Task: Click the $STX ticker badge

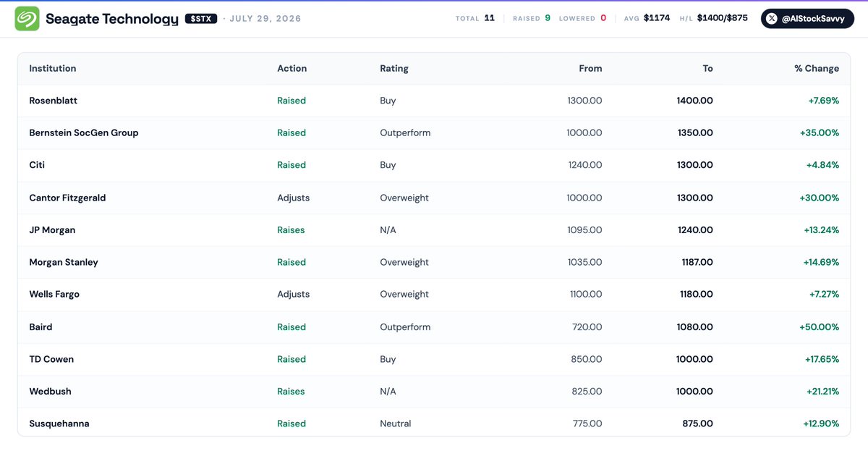Action: [201, 19]
